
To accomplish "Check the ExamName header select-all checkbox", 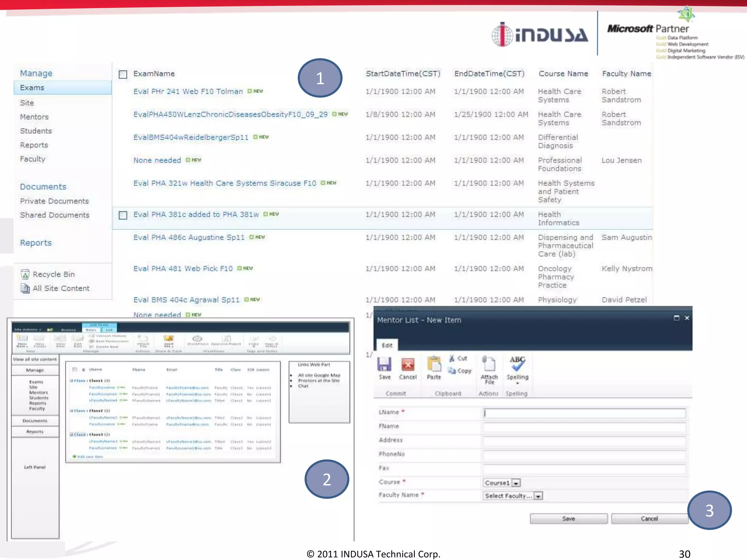I will click(123, 74).
